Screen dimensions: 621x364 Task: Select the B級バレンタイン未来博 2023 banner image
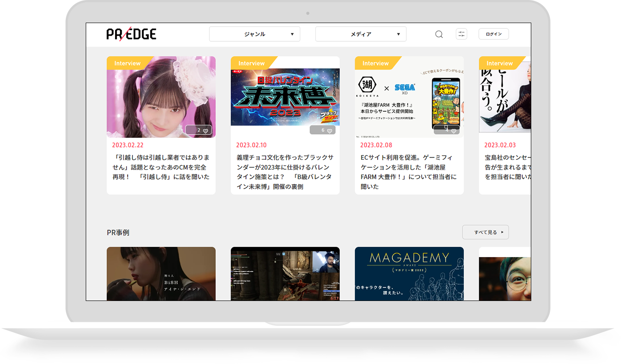point(285,97)
